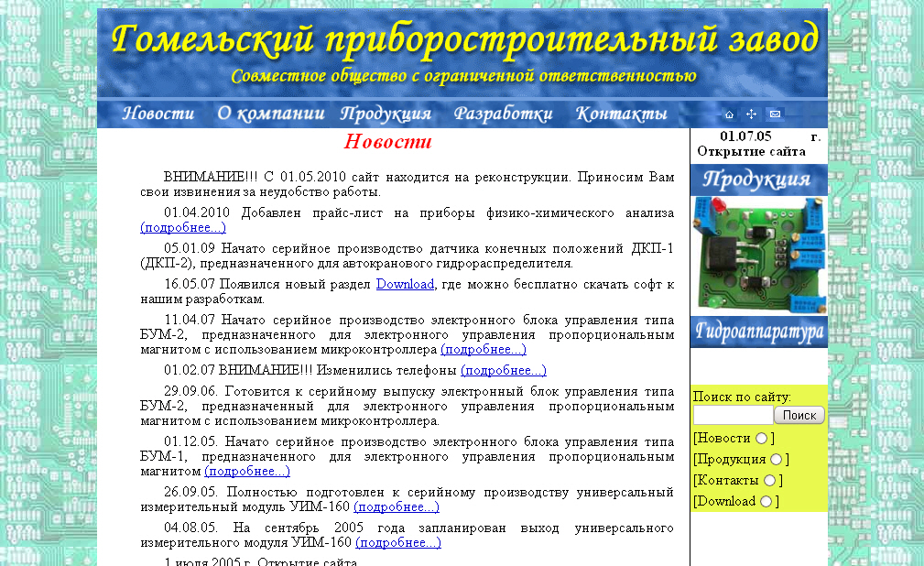Select the Новости search radio button
The image size is (924, 566).
[x=762, y=439]
